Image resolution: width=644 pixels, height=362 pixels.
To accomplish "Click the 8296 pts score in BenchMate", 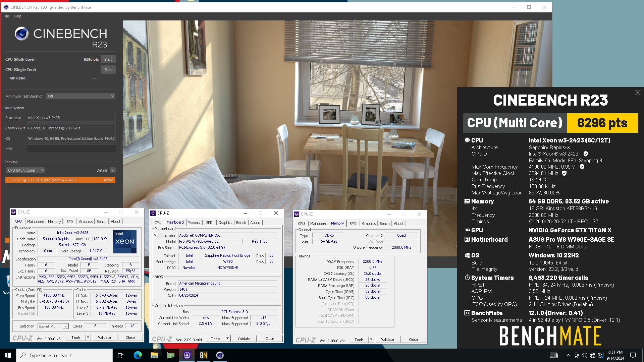I will click(x=602, y=123).
